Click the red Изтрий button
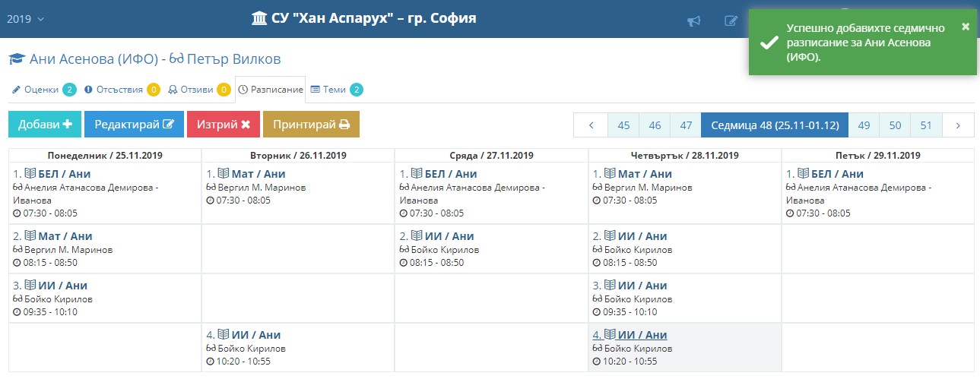 point(223,125)
